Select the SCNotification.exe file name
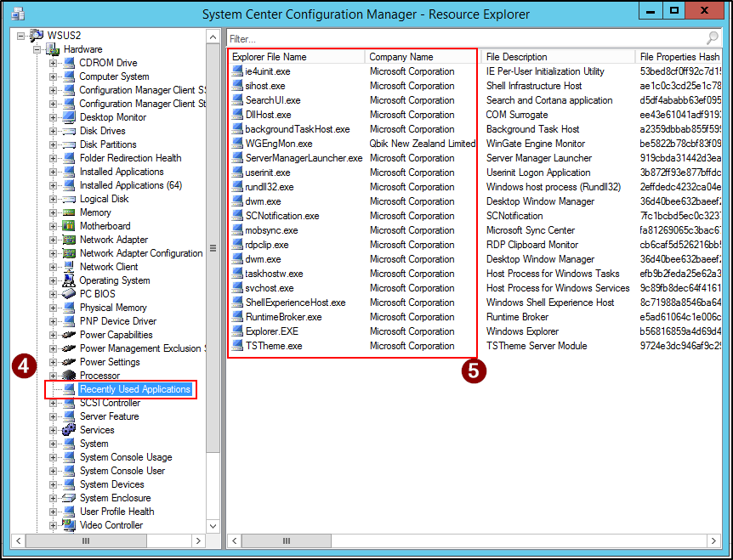This screenshot has width=733, height=560. [x=281, y=216]
